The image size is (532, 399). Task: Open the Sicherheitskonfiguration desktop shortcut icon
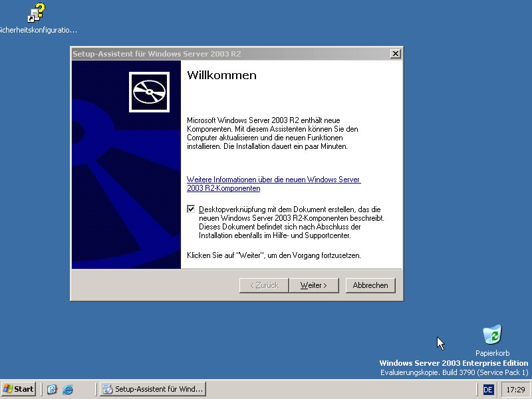(x=36, y=13)
